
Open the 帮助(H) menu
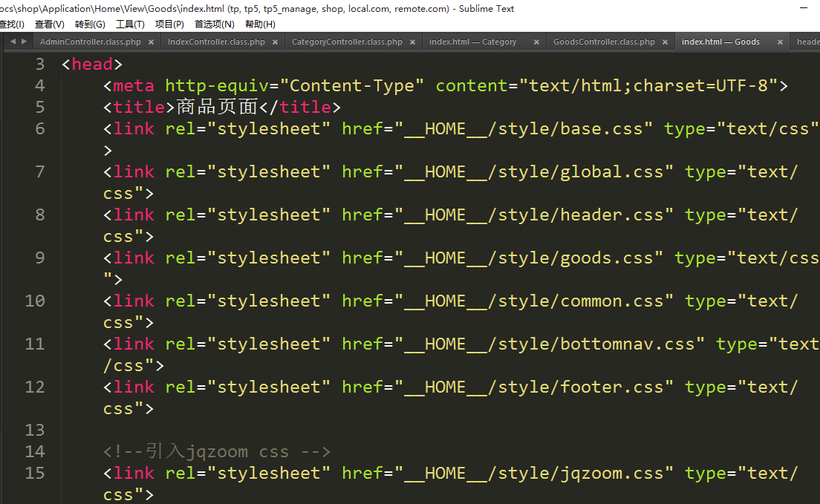tap(260, 24)
